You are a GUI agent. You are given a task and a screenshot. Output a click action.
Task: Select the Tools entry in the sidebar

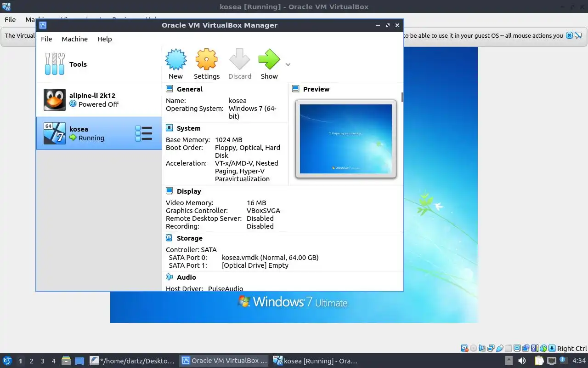coord(99,64)
